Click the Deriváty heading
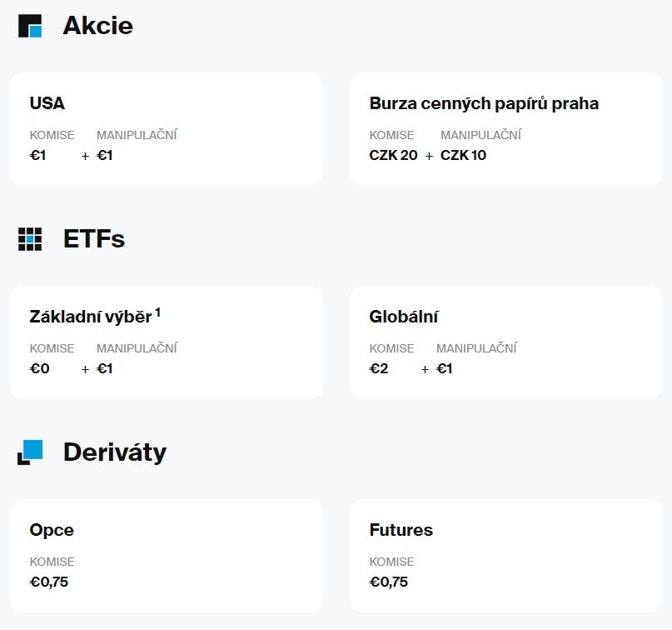672x630 pixels. pos(115,452)
